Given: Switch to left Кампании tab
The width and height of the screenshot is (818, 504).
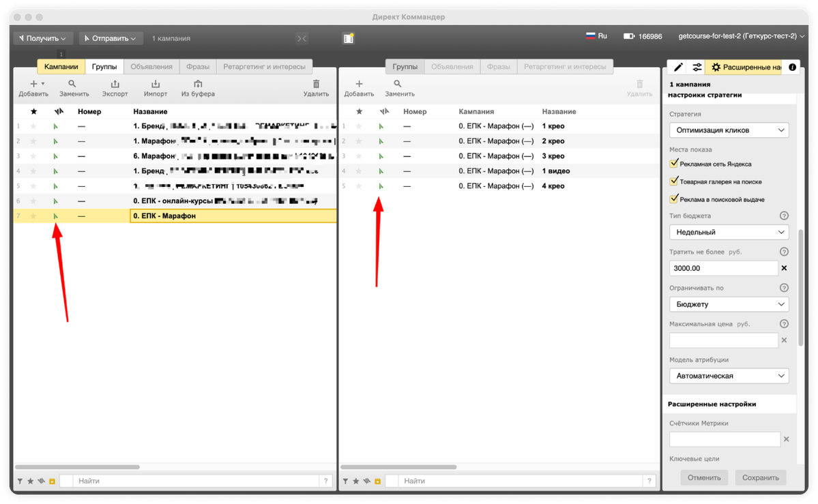Looking at the screenshot, I should (x=61, y=67).
